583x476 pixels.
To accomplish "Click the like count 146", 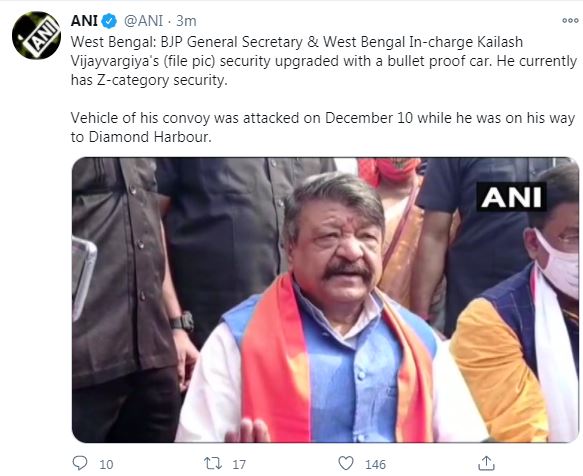I will (x=375, y=464).
